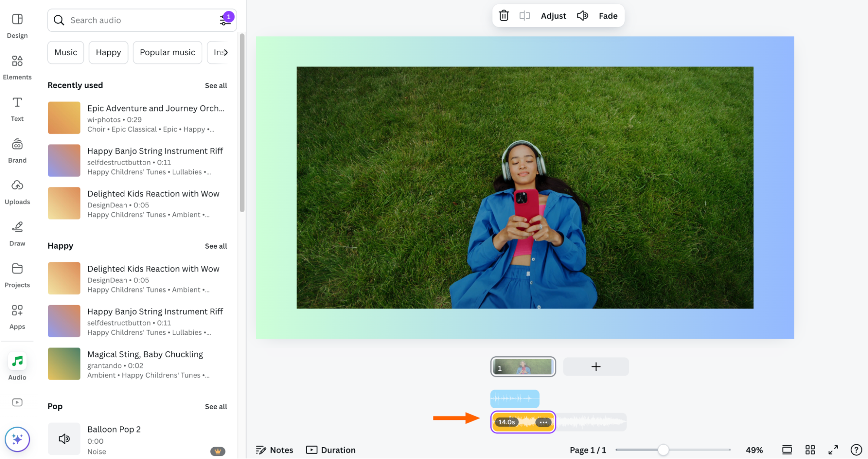Open the Apps panel
Viewport: 868px width, 459px height.
pos(17,318)
